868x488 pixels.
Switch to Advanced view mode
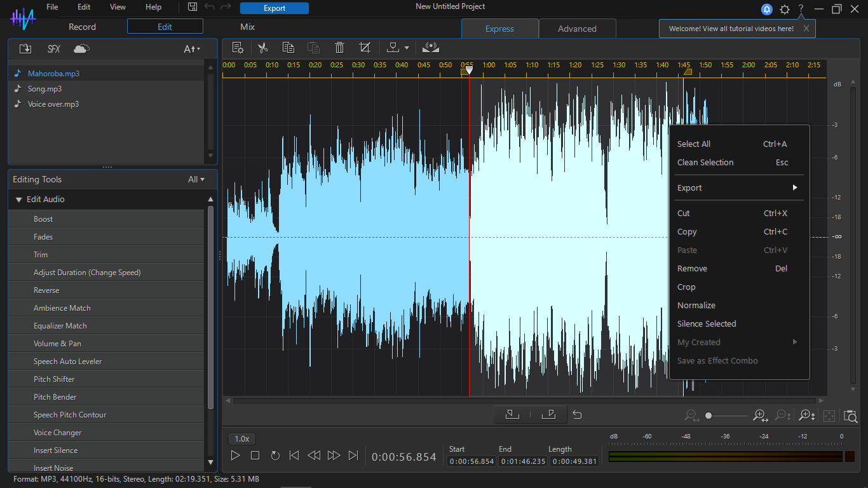[x=577, y=29]
